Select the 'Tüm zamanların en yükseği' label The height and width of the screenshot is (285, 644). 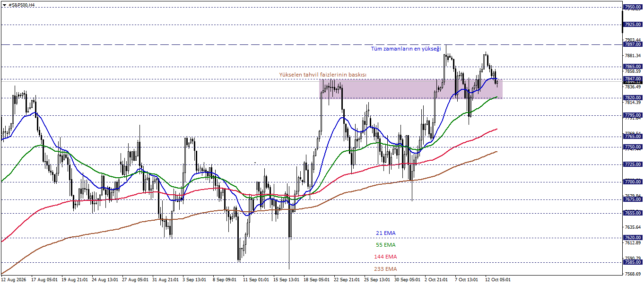click(406, 49)
